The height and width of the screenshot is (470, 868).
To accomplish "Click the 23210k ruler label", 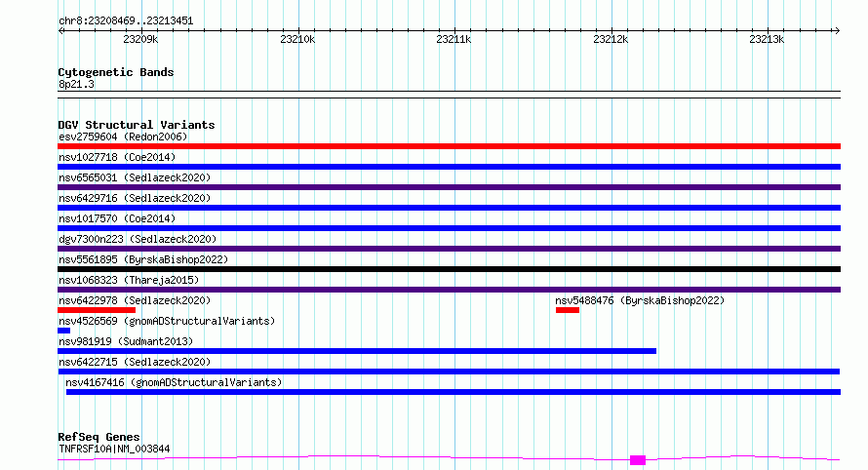I will (x=297, y=39).
